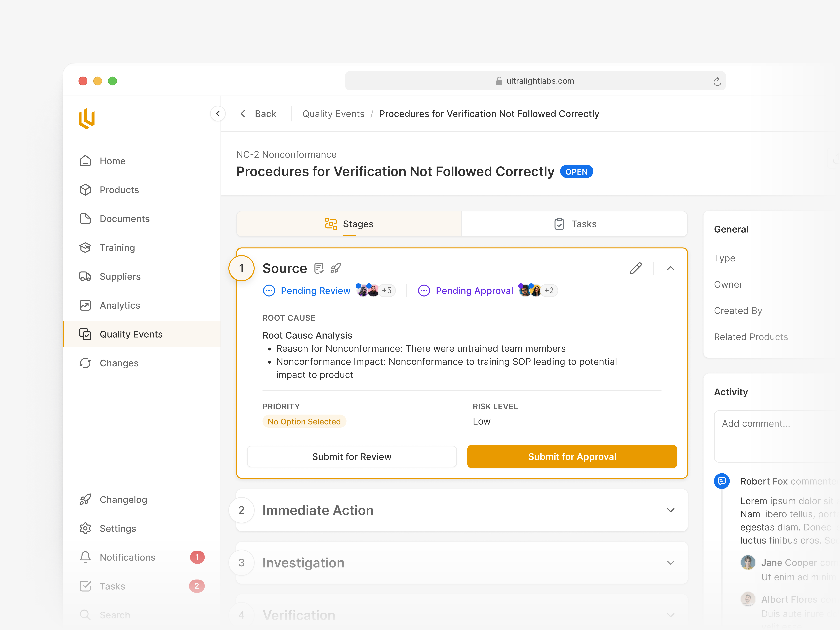The image size is (840, 630).
Task: Click the Submit for Review button
Action: (352, 456)
